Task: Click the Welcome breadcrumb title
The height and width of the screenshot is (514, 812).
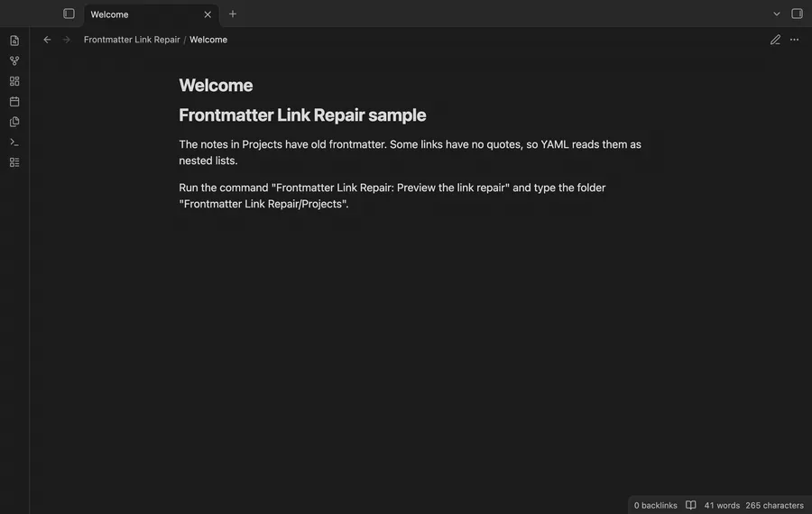Action: coord(208,40)
